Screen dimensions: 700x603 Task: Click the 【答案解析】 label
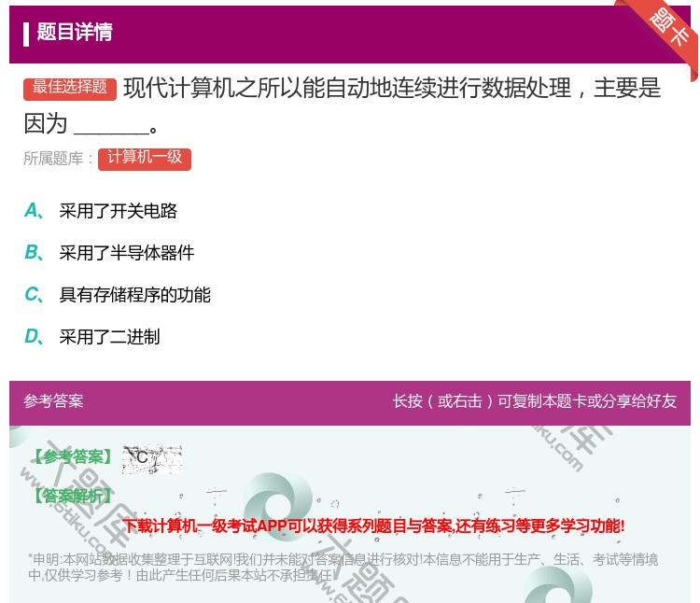(74, 496)
